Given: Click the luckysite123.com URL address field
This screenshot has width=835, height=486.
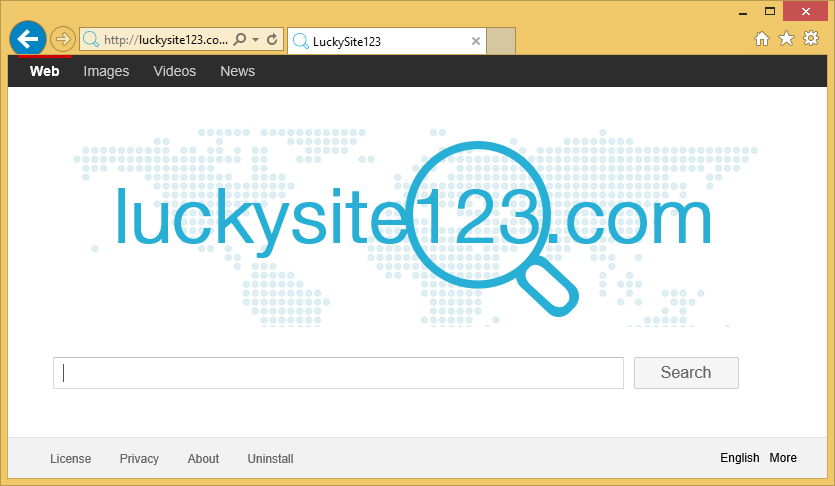Looking at the screenshot, I should (165, 40).
